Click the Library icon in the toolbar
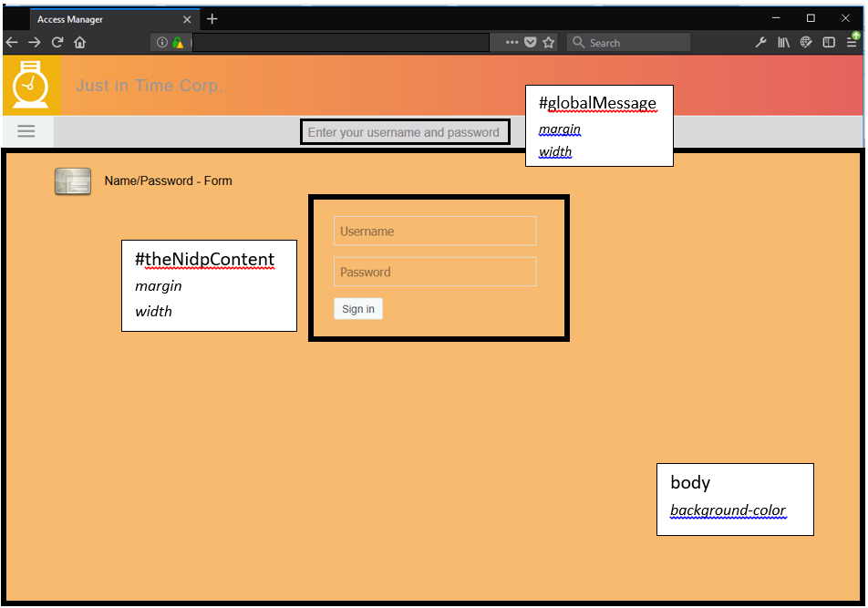 (783, 42)
